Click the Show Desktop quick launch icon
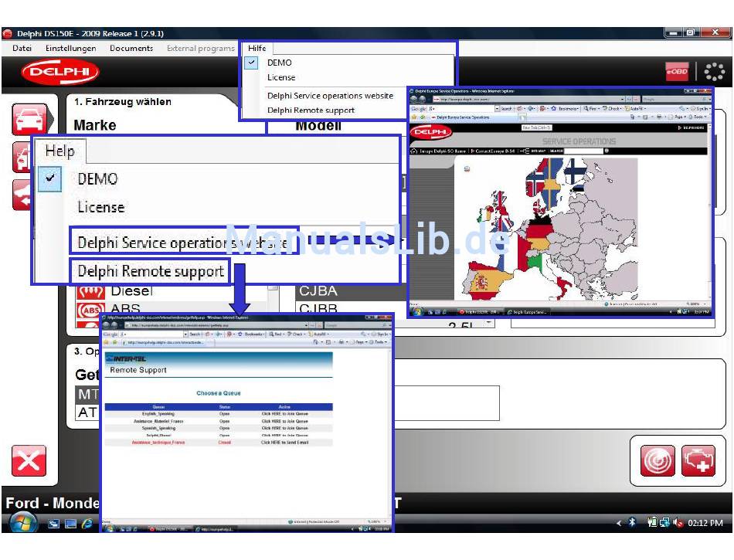This screenshot has width=734, height=560. [x=70, y=524]
